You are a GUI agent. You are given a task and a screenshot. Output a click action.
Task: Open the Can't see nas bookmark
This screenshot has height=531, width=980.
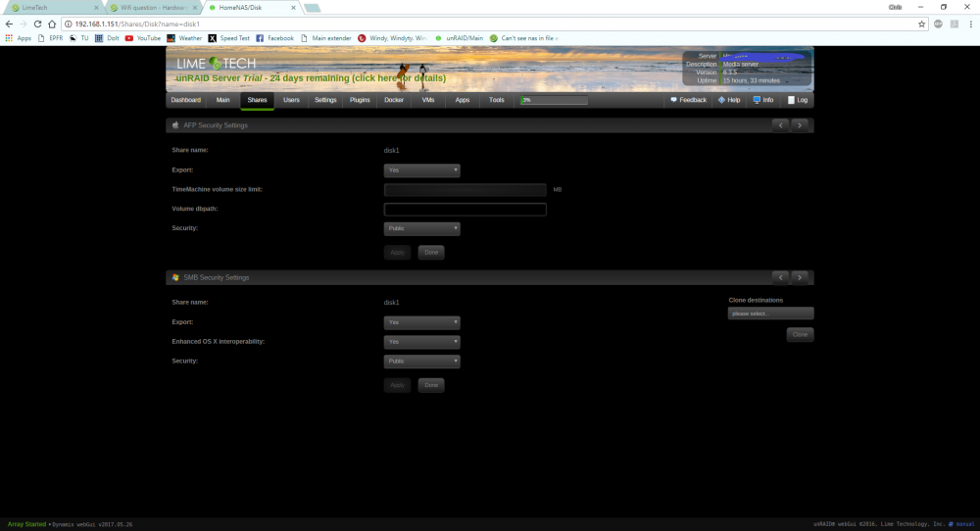pyautogui.click(x=523, y=38)
